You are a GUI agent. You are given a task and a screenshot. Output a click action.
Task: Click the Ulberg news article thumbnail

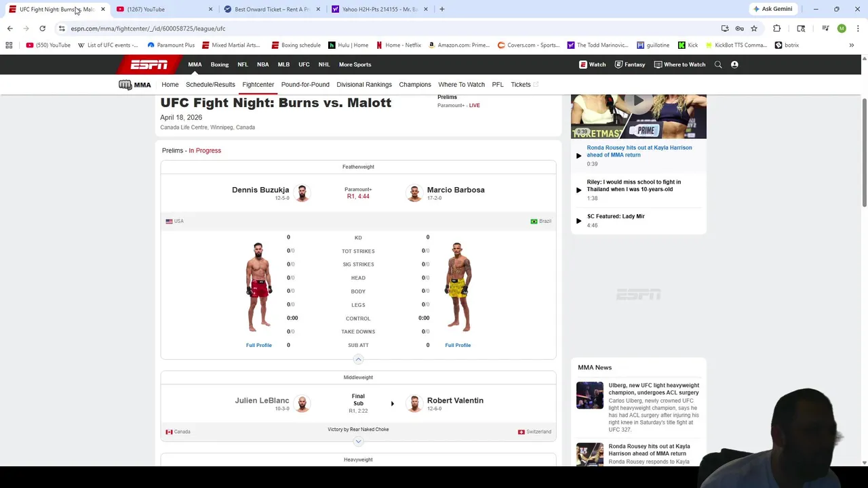click(x=589, y=396)
